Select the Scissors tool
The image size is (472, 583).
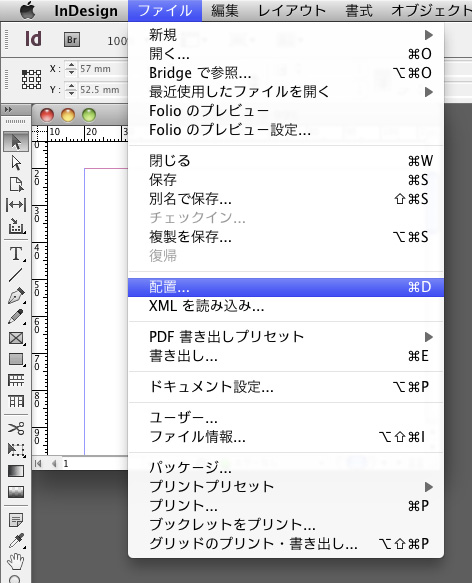coord(16,428)
